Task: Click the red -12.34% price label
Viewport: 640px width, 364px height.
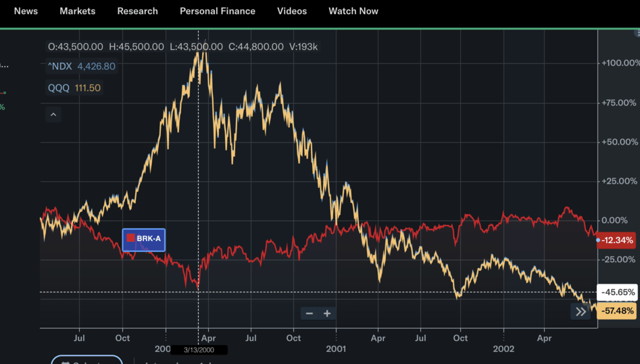Action: click(618, 240)
